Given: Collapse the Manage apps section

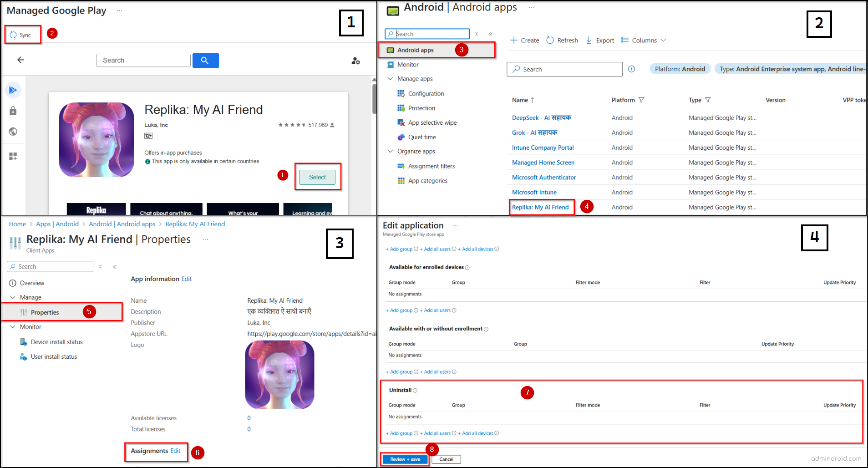Looking at the screenshot, I should [390, 79].
